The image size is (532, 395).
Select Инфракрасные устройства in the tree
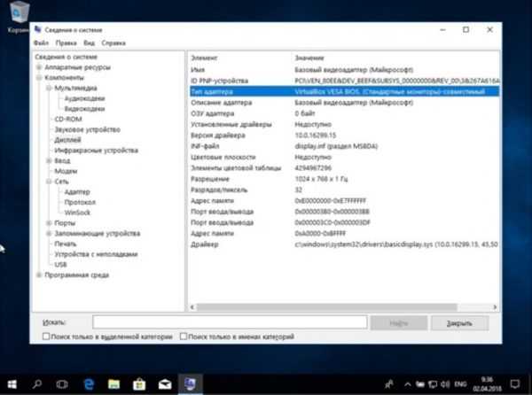point(97,150)
